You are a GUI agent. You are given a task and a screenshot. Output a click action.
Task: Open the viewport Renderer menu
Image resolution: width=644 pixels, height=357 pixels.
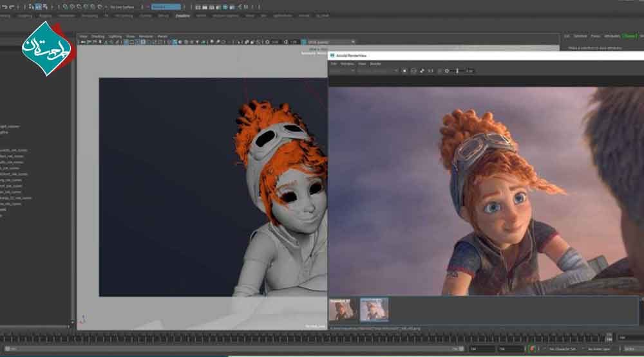point(146,36)
